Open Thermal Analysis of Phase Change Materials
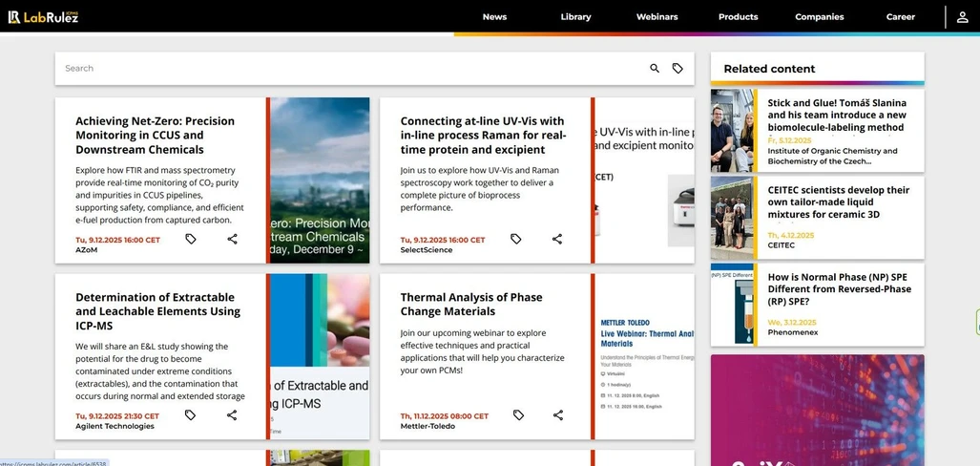This screenshot has width=980, height=466. tap(471, 304)
